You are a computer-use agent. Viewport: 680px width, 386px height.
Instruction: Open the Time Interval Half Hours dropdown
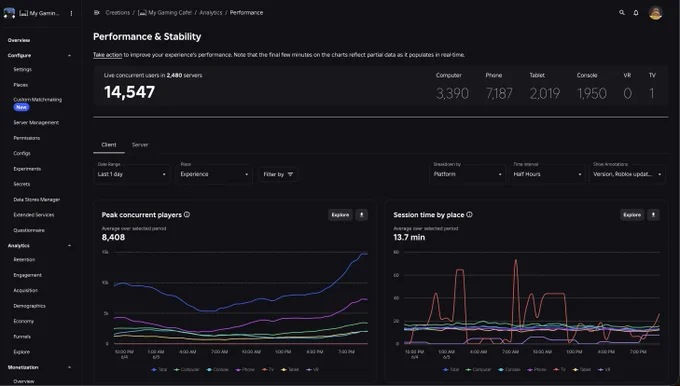pos(547,174)
